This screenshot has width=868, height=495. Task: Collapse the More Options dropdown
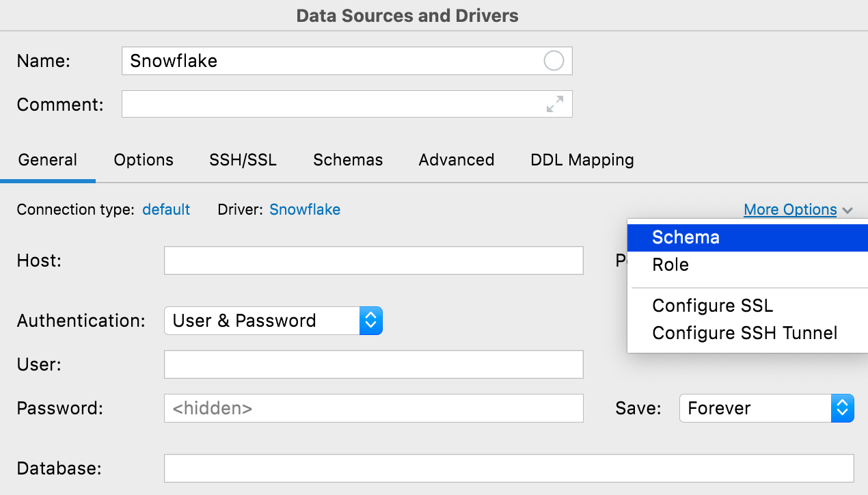797,210
